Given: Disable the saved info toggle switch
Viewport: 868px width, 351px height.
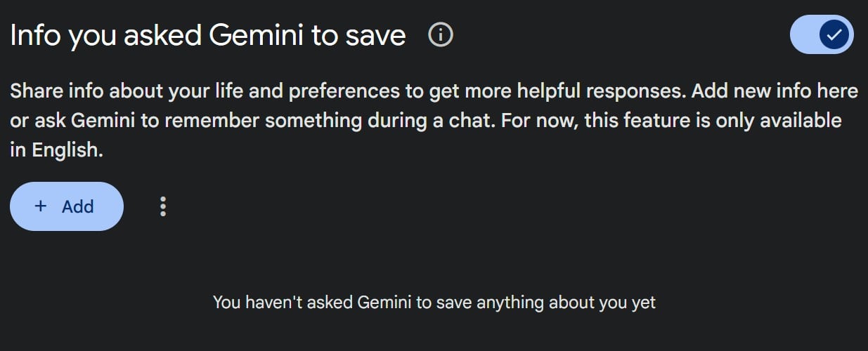Looking at the screenshot, I should point(822,34).
